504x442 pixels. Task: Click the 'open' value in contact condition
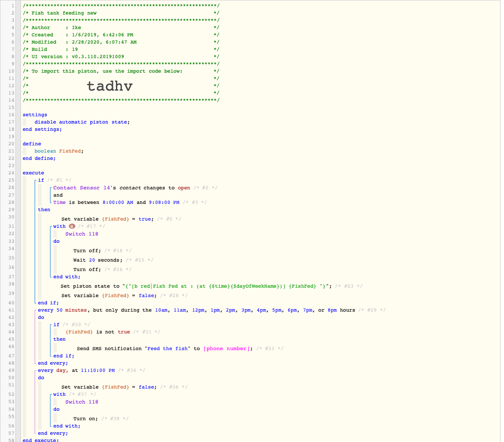point(184,188)
